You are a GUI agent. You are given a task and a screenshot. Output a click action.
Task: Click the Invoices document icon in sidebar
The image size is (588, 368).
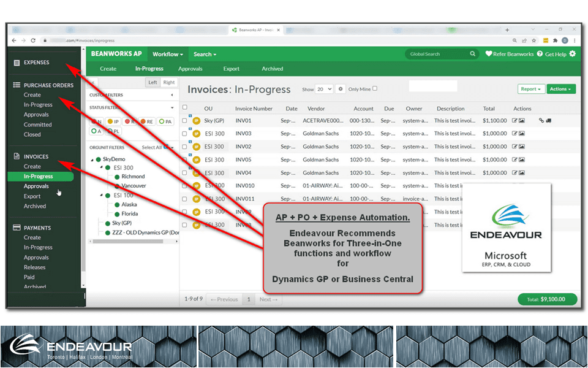(17, 156)
